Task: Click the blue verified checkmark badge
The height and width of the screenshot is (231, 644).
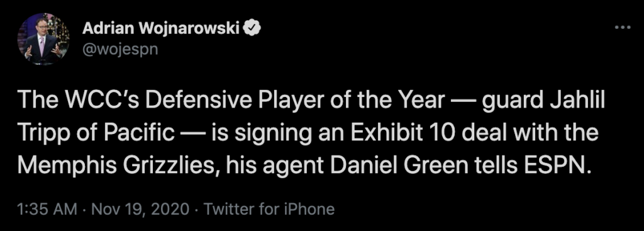Action: 252,28
